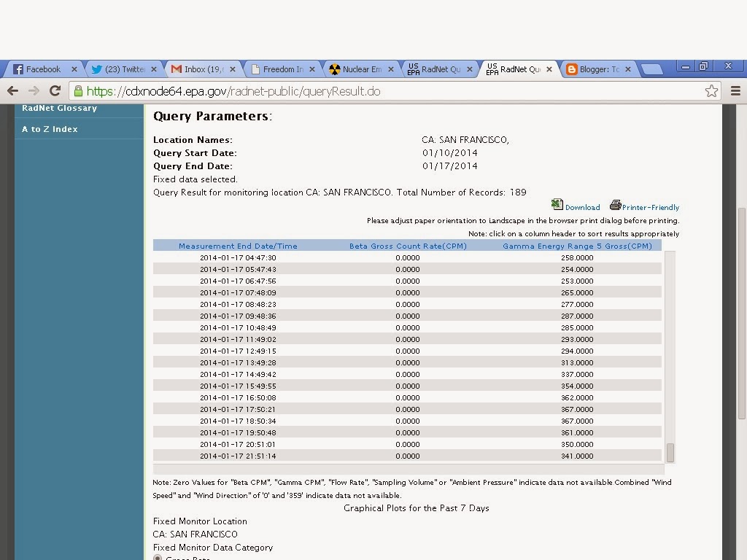Image resolution: width=747 pixels, height=560 pixels.
Task: Close the Freedom In tab
Action: coord(312,69)
